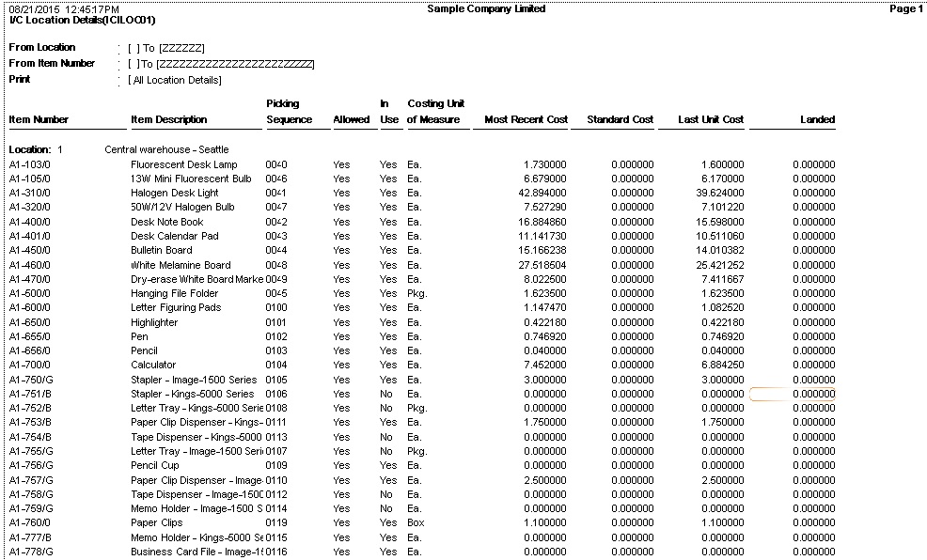The image size is (927, 560).
Task: Click the Standard Cost column header
Action: click(x=620, y=120)
